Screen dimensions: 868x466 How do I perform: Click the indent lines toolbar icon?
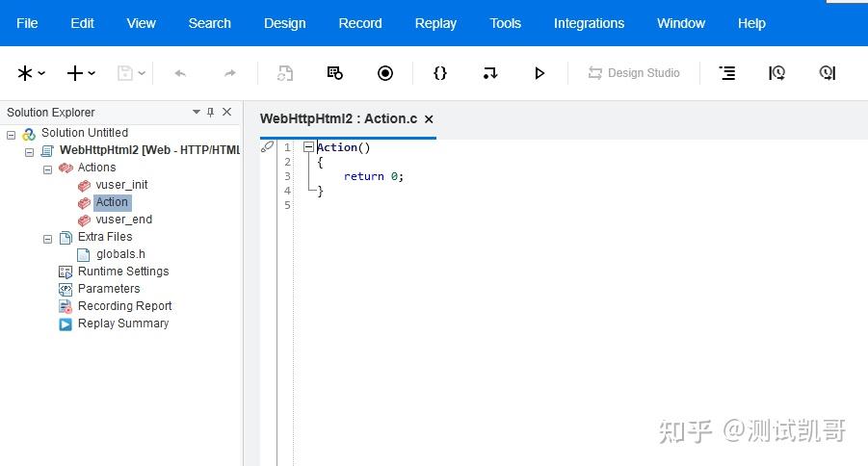coord(727,73)
